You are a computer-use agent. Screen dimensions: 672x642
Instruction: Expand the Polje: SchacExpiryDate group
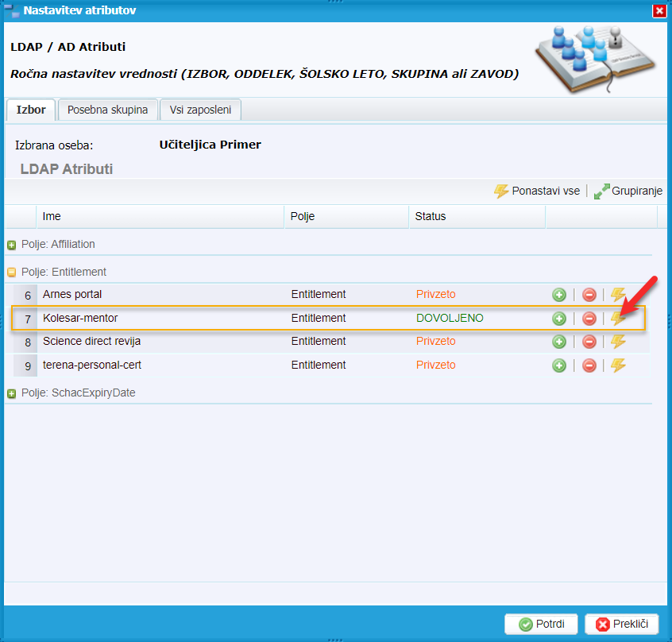pos(12,393)
